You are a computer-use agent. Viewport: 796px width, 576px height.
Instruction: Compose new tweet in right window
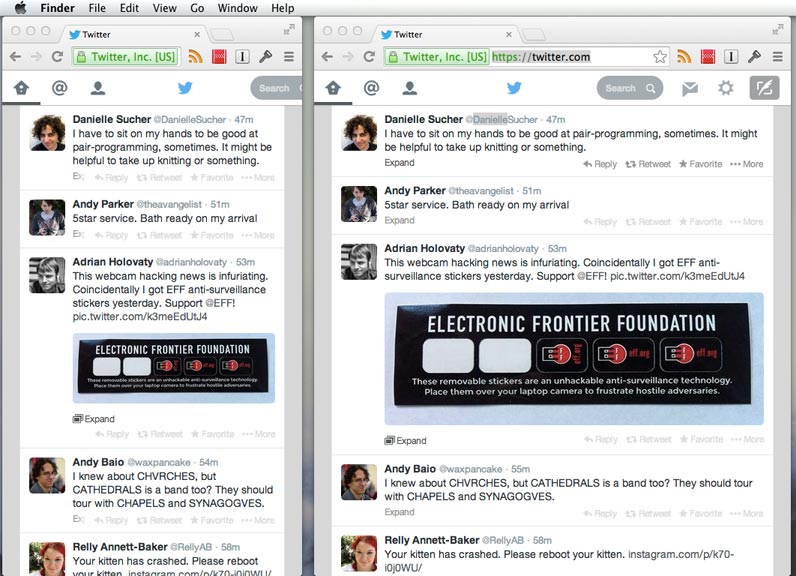point(764,88)
